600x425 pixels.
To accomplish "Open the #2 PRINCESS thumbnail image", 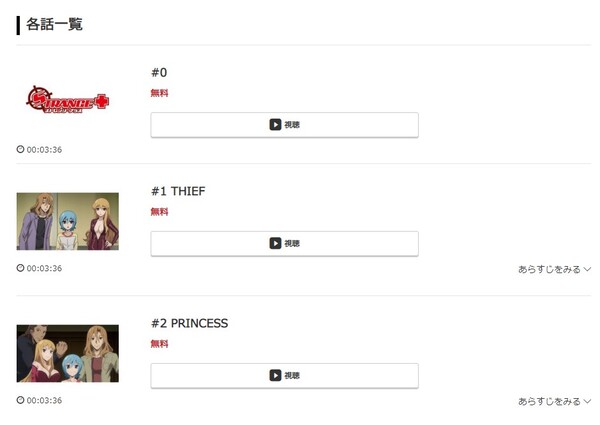I will point(68,353).
